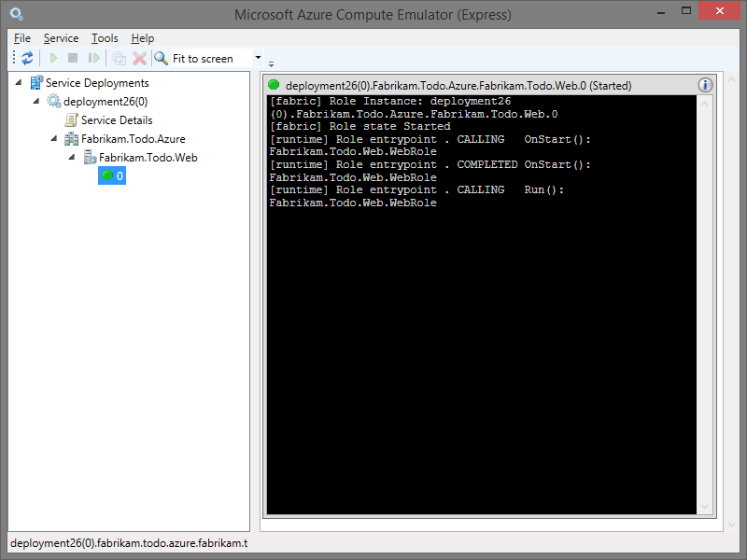
Task: Remove the deployment with the red X icon
Action: 138,57
